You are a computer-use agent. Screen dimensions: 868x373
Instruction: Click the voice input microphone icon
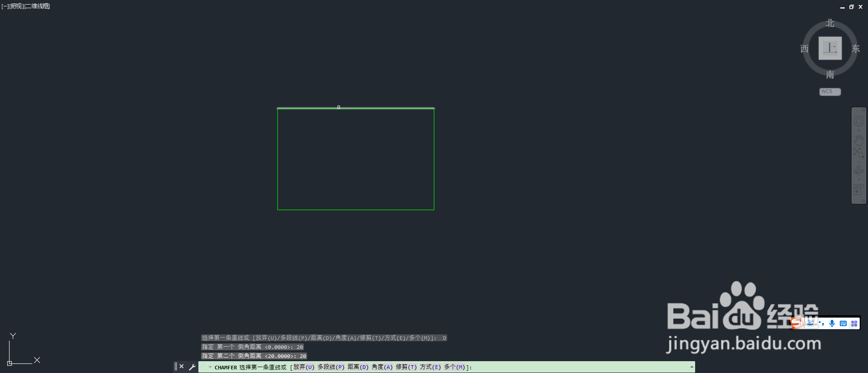[832, 323]
